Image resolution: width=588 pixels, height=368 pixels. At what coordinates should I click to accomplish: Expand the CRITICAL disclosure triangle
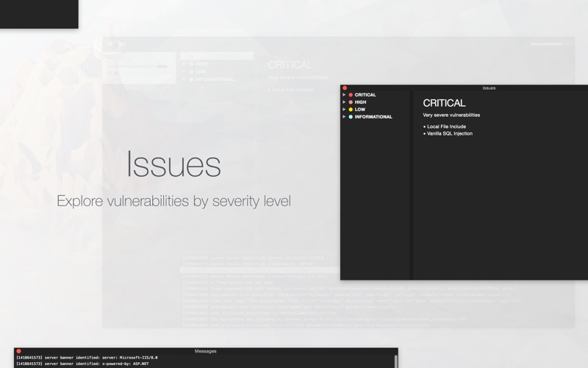(x=344, y=95)
